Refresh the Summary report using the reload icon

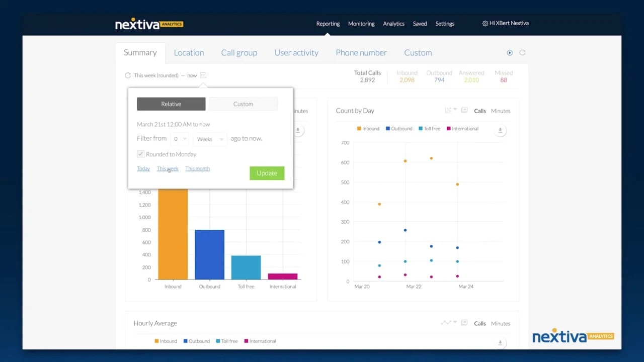522,52
